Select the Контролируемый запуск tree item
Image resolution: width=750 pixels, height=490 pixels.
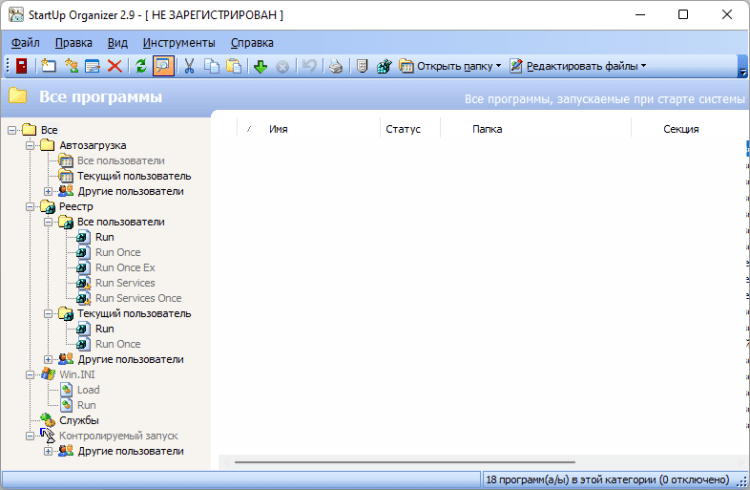(x=118, y=436)
